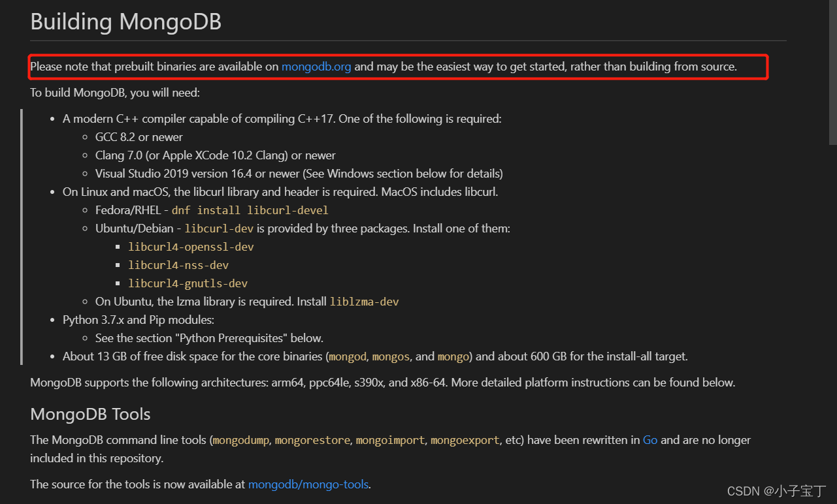Click the Python 3.7.x and Pip modules line

[x=139, y=320]
